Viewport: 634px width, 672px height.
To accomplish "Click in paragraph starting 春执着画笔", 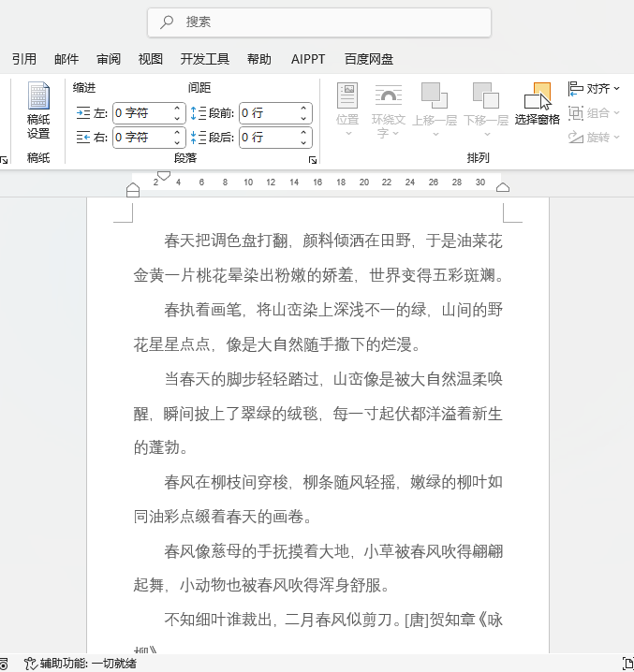I will pos(317,327).
